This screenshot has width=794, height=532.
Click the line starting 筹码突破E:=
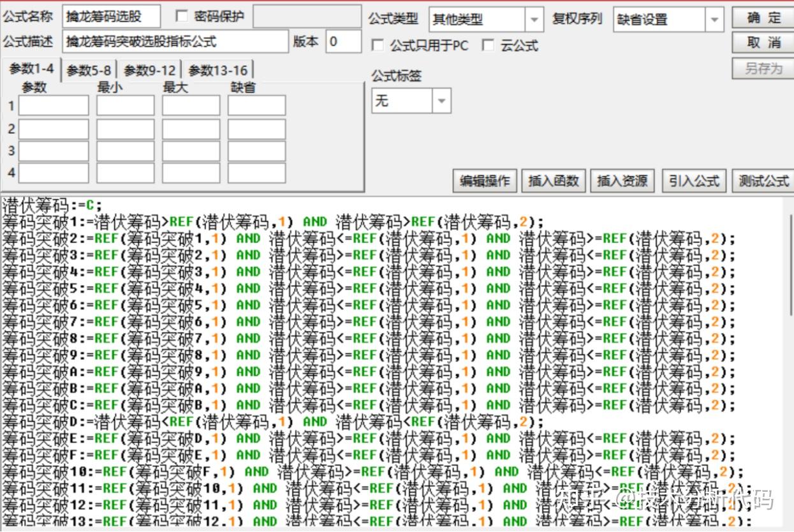tap(369, 438)
